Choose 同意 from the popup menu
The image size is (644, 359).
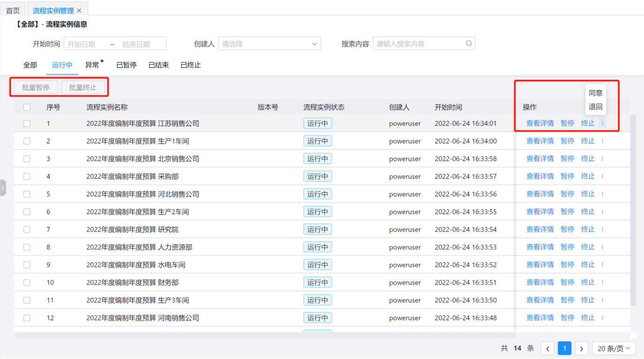pyautogui.click(x=595, y=93)
